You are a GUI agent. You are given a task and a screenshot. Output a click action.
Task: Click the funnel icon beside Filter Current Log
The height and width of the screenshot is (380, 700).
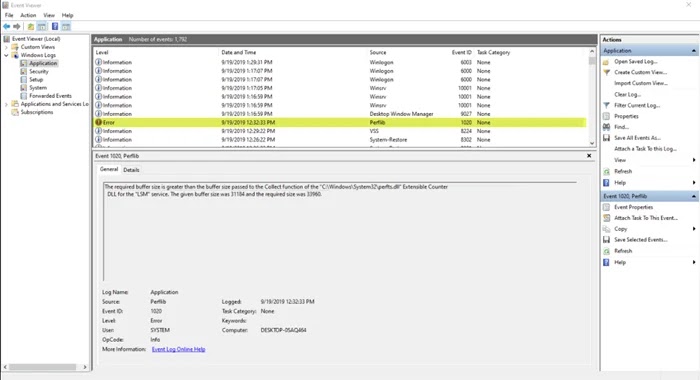[606, 105]
